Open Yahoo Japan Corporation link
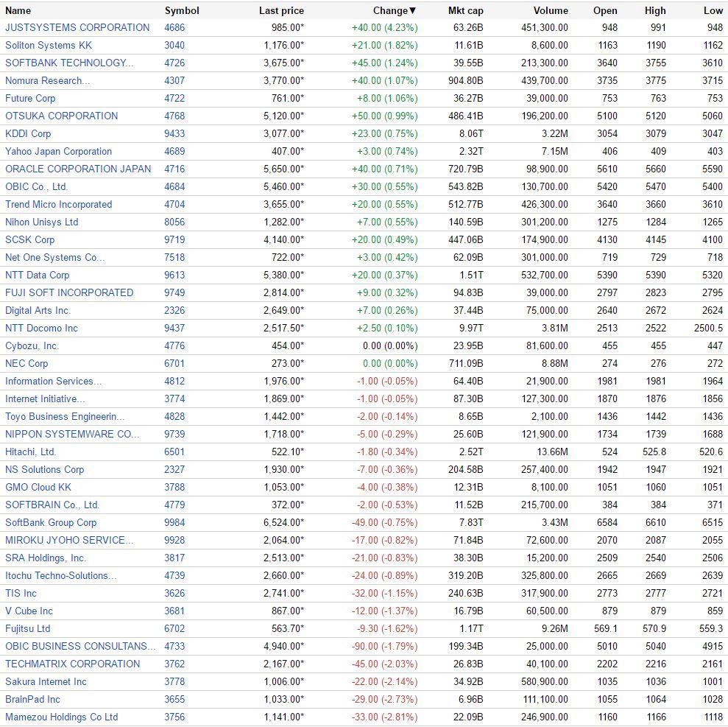This screenshot has height=727, width=728. tap(58, 151)
